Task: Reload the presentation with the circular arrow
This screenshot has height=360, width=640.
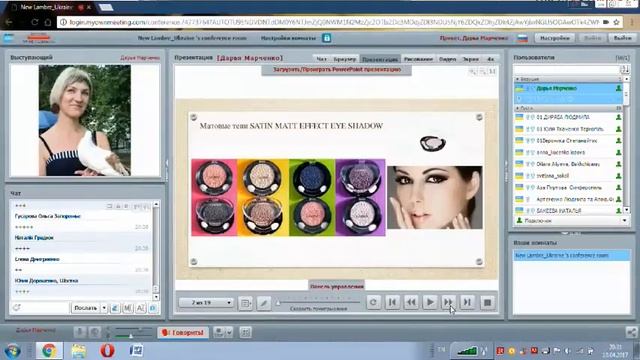Action: 373,302
